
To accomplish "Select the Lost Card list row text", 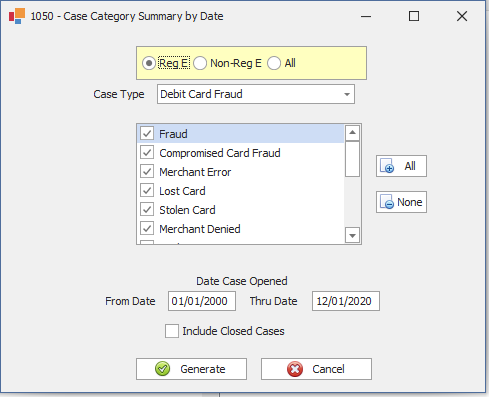I will click(x=182, y=191).
